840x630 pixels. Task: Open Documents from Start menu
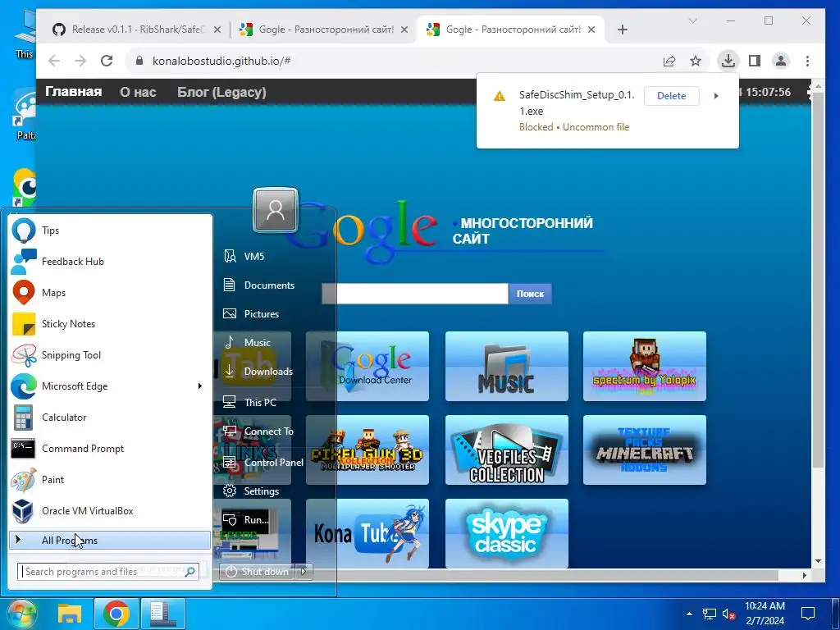[x=259, y=285]
